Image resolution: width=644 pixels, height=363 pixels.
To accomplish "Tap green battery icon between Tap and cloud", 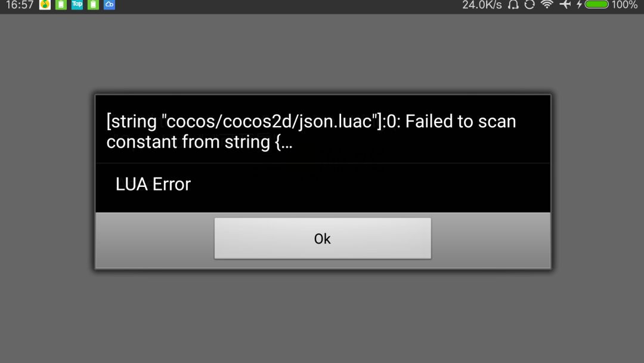I will (93, 5).
